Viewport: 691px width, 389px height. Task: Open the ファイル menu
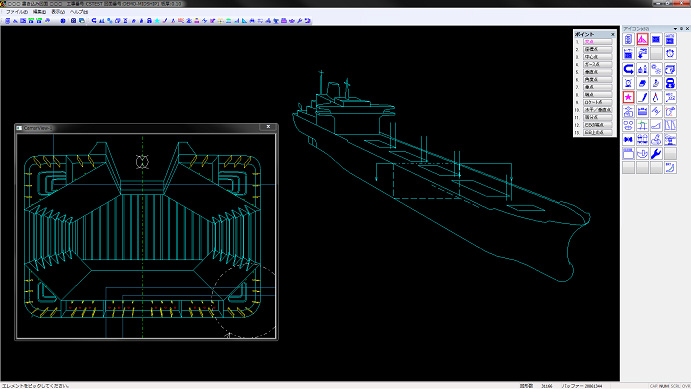tap(17, 12)
